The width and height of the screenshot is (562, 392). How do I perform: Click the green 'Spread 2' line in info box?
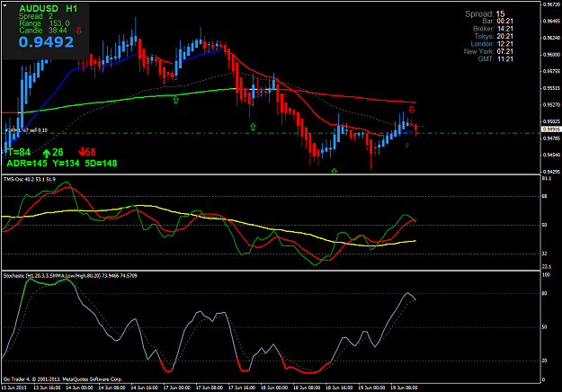click(35, 16)
